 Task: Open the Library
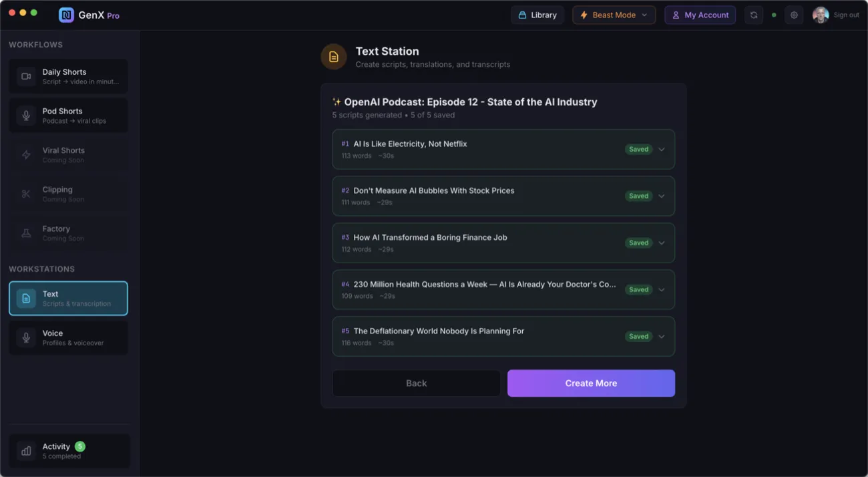pyautogui.click(x=537, y=14)
